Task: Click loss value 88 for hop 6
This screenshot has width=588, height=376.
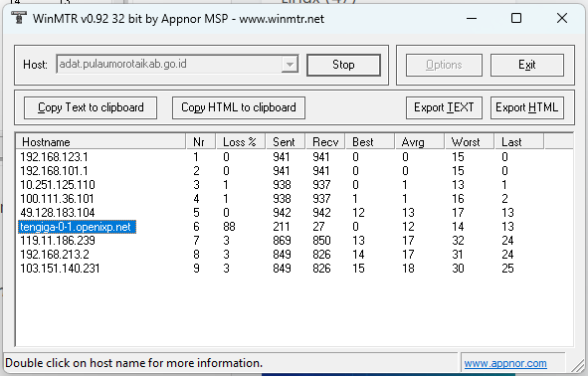Action: coord(229,227)
